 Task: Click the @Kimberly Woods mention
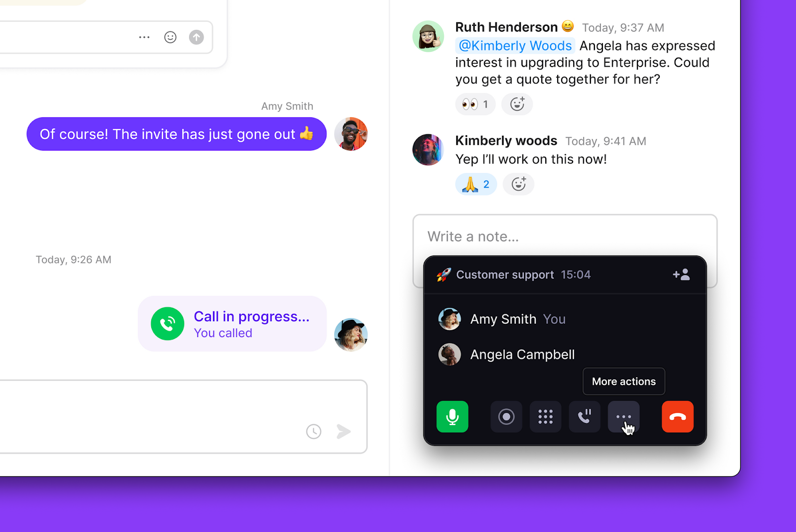[515, 46]
